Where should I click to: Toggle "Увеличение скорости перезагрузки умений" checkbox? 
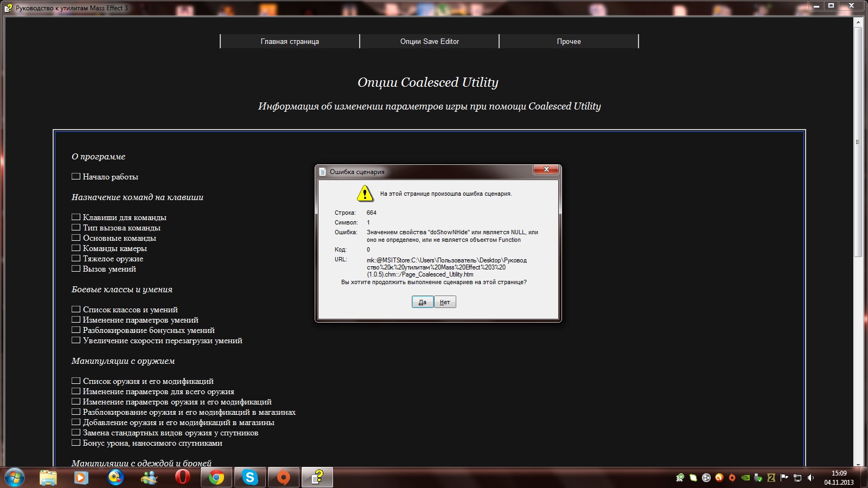(76, 340)
